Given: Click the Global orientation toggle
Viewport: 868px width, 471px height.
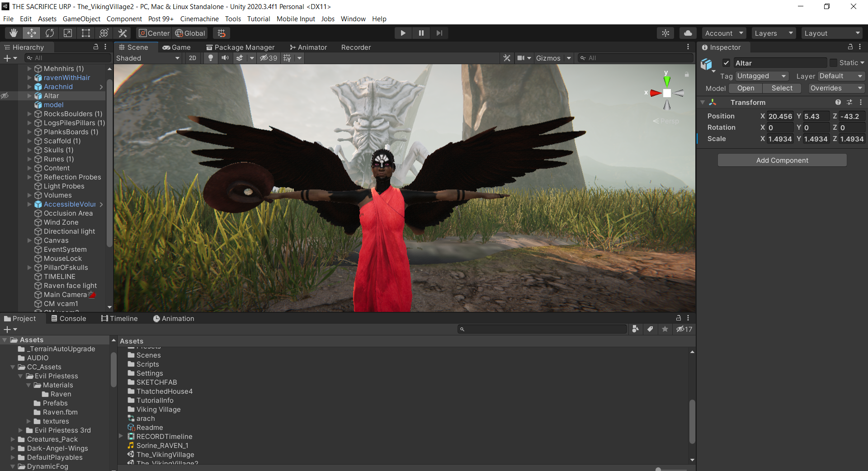Looking at the screenshot, I should (x=190, y=33).
